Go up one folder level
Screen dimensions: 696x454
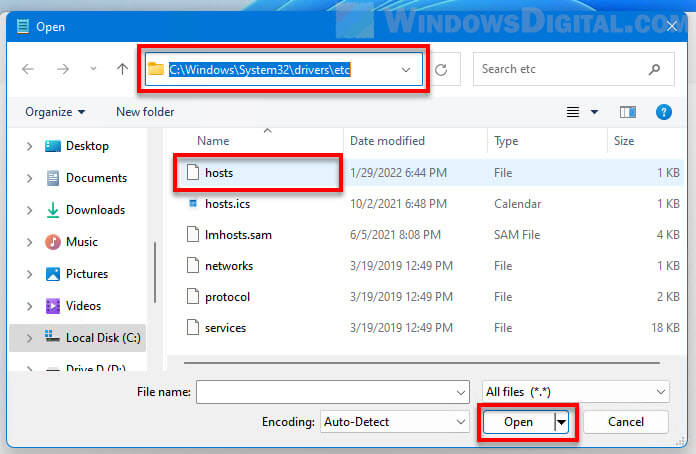[122, 69]
